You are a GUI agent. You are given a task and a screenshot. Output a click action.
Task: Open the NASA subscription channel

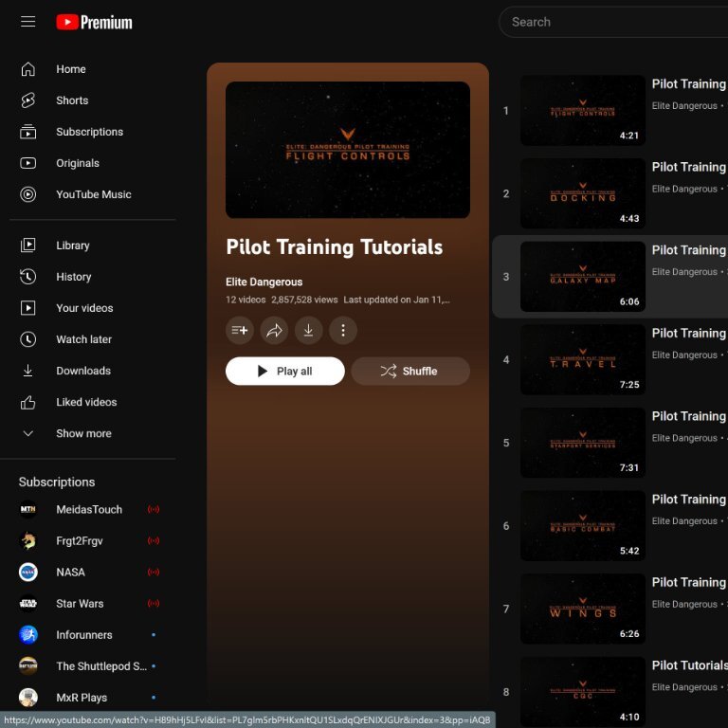click(x=70, y=572)
